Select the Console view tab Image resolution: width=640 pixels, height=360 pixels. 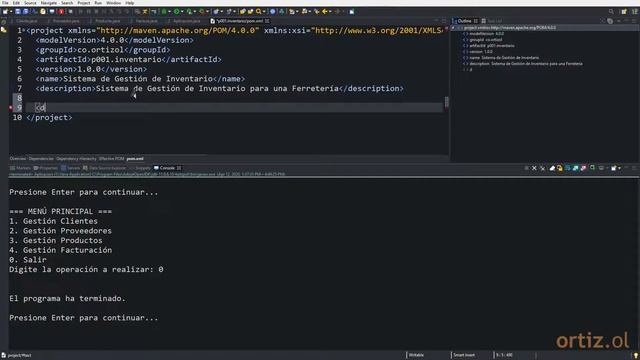(x=167, y=168)
